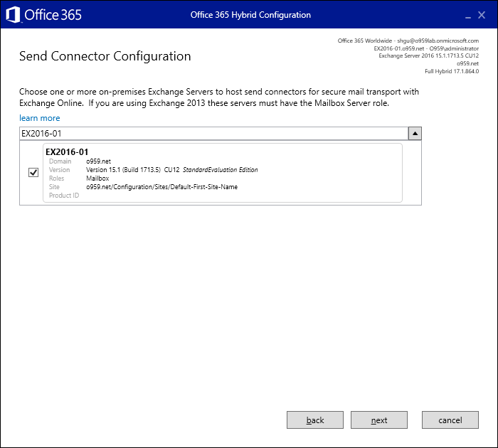Image resolution: width=498 pixels, height=448 pixels.
Task: Cancel the hybrid configuration wizard
Action: point(450,420)
